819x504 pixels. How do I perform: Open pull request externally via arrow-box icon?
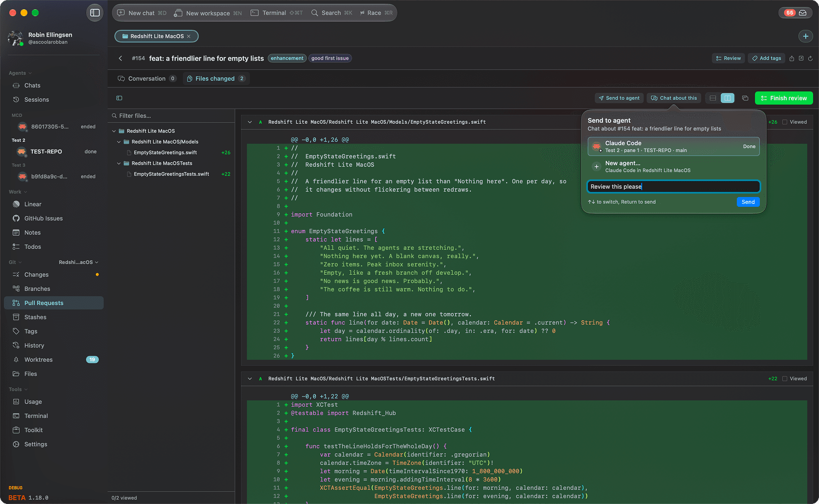[801, 58]
